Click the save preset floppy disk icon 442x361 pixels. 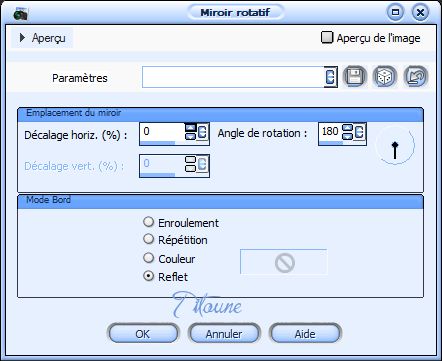(x=354, y=77)
